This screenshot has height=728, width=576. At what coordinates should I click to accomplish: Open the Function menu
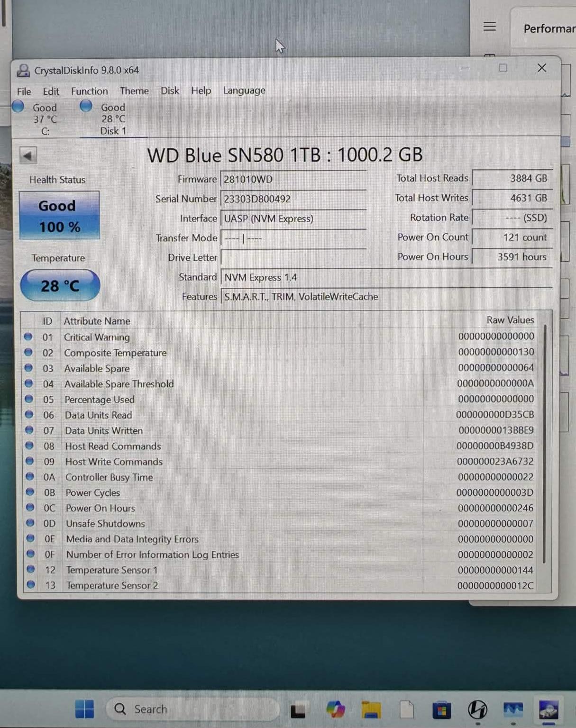(x=89, y=91)
